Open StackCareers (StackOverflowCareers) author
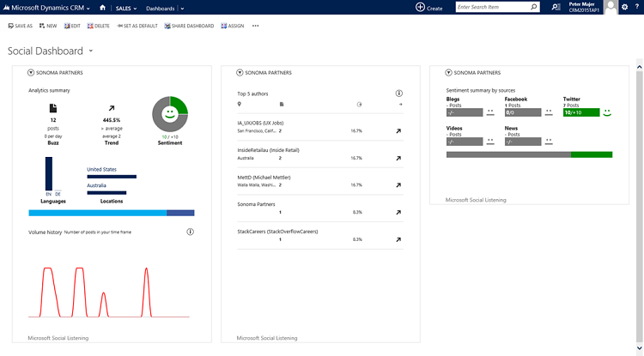The image size is (644, 356). tap(277, 232)
